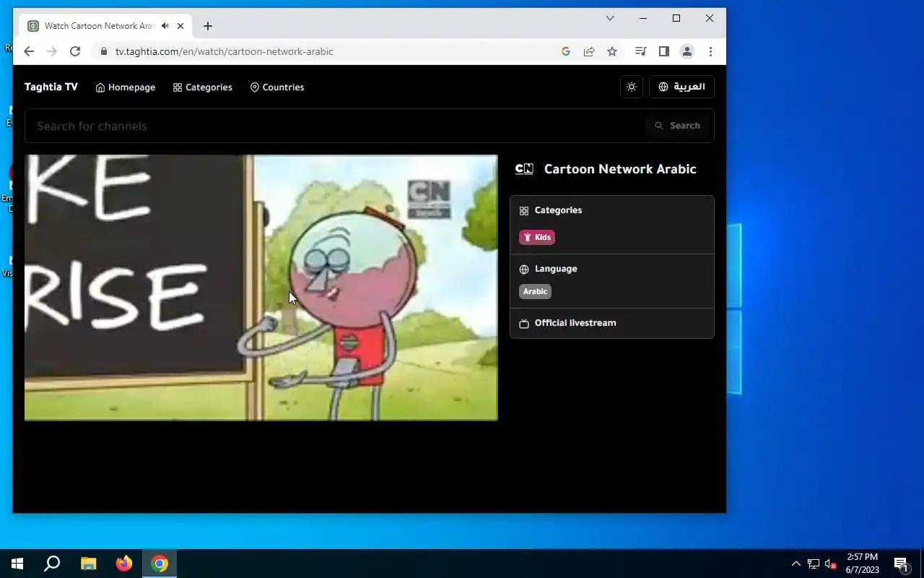The image size is (924, 578).
Task: Launch Firefox from taskbar
Action: click(124, 564)
